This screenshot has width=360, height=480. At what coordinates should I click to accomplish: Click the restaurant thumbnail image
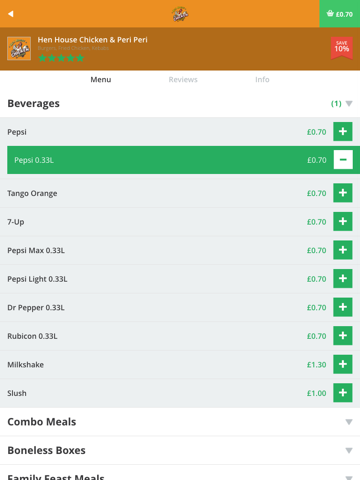(x=19, y=48)
